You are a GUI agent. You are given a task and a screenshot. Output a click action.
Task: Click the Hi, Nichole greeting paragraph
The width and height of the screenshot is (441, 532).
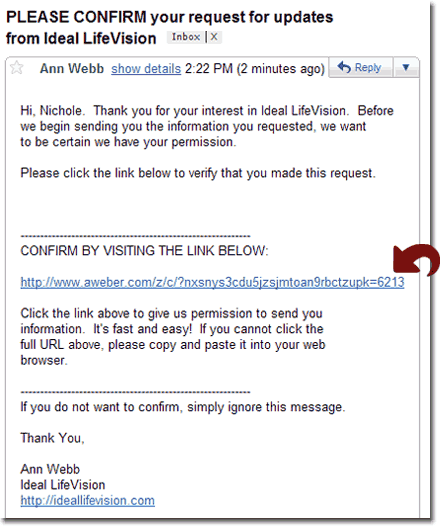coord(207,126)
